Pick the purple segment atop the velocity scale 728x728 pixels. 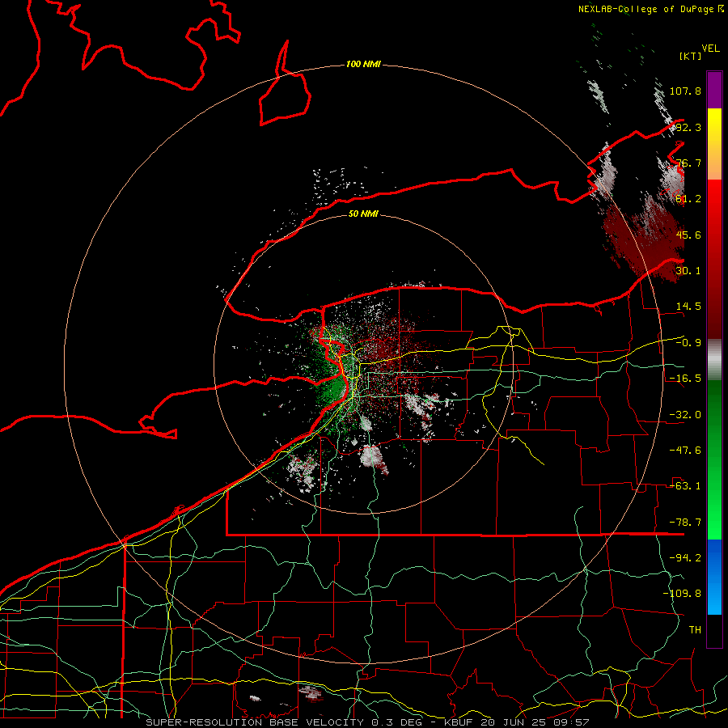(x=714, y=90)
